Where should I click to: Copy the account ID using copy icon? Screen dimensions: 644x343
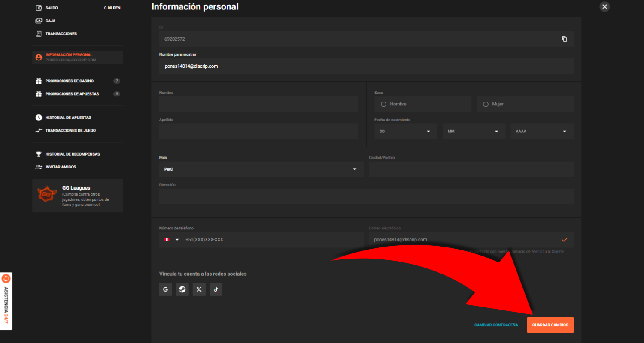coord(565,39)
